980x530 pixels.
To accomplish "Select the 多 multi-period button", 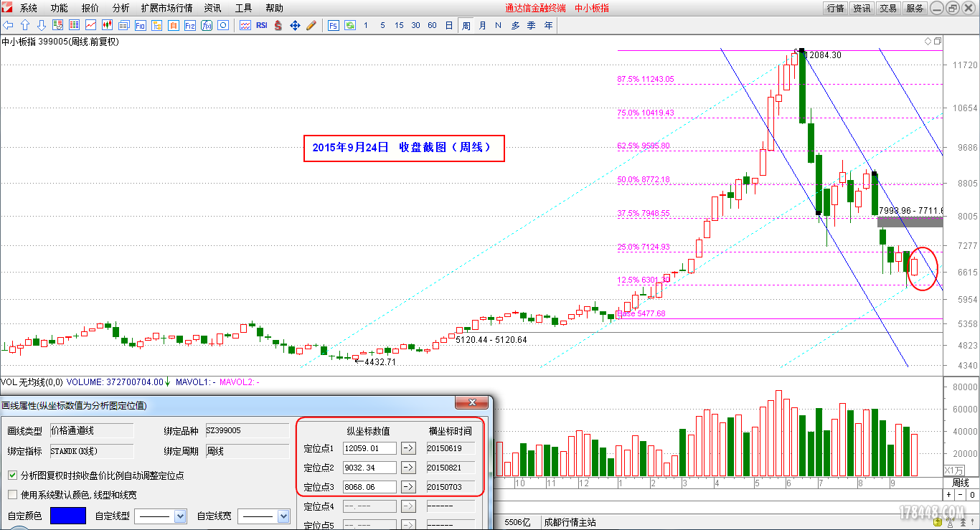I will [515, 25].
